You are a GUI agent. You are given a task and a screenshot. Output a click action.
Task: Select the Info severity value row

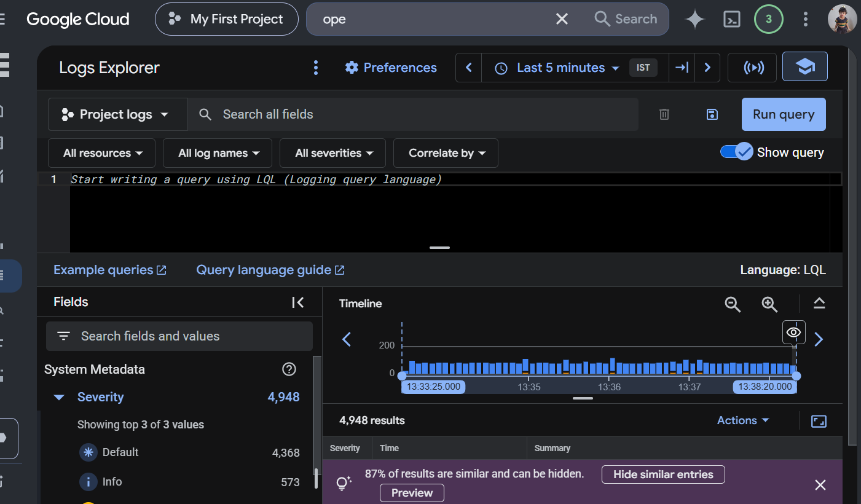click(189, 482)
